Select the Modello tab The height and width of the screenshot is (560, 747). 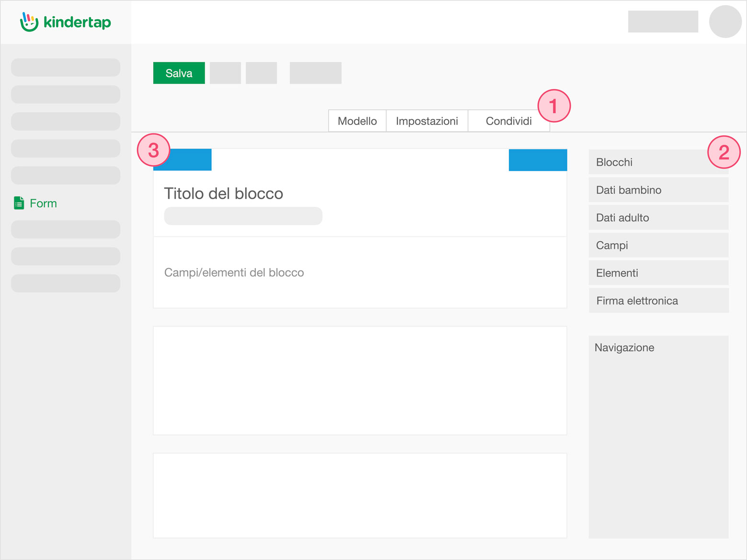(x=357, y=121)
